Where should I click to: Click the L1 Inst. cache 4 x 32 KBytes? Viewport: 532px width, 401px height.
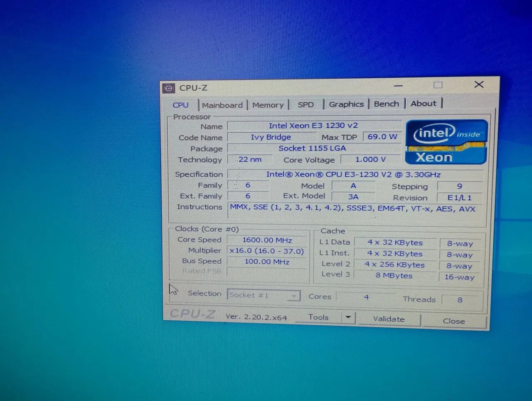coord(395,254)
